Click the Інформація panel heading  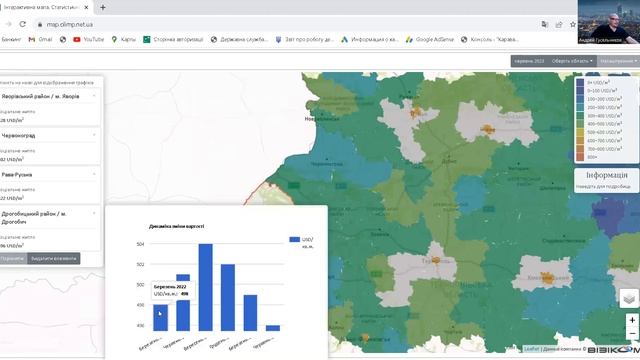pos(607,175)
